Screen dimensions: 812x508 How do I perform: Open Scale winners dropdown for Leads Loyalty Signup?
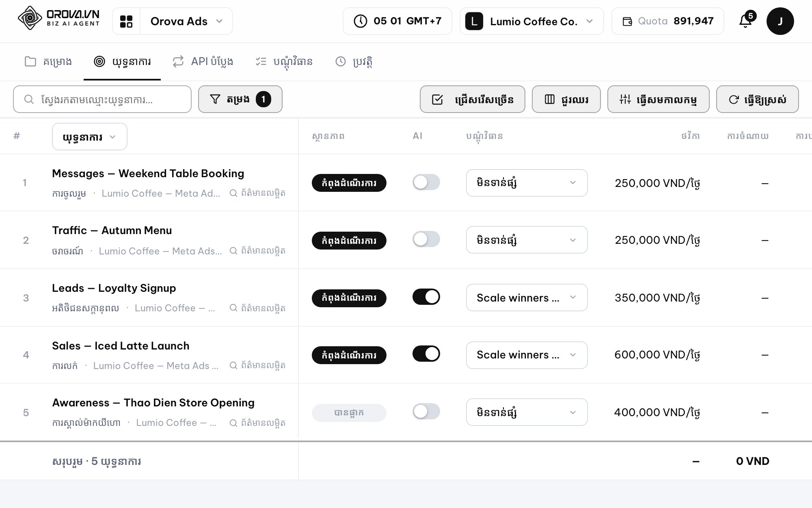click(527, 297)
